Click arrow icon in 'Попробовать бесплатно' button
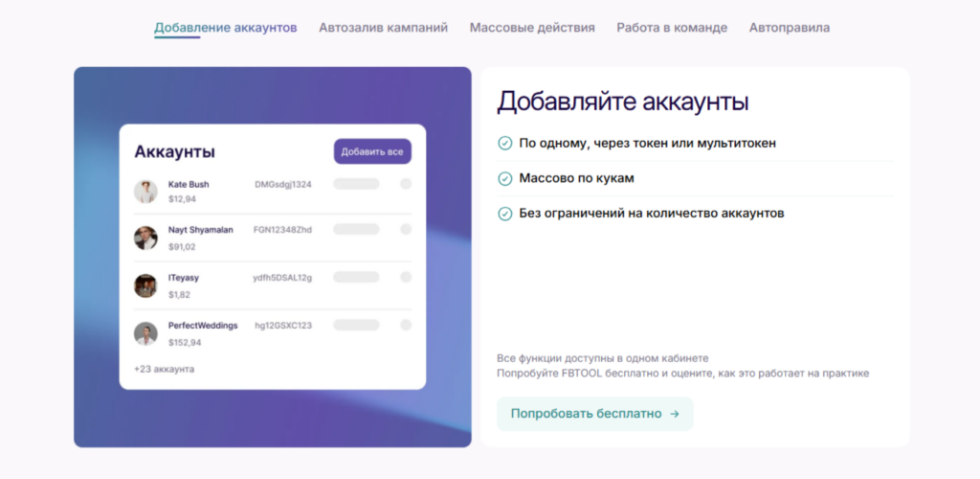Viewport: 980px width, 479px height. [674, 414]
